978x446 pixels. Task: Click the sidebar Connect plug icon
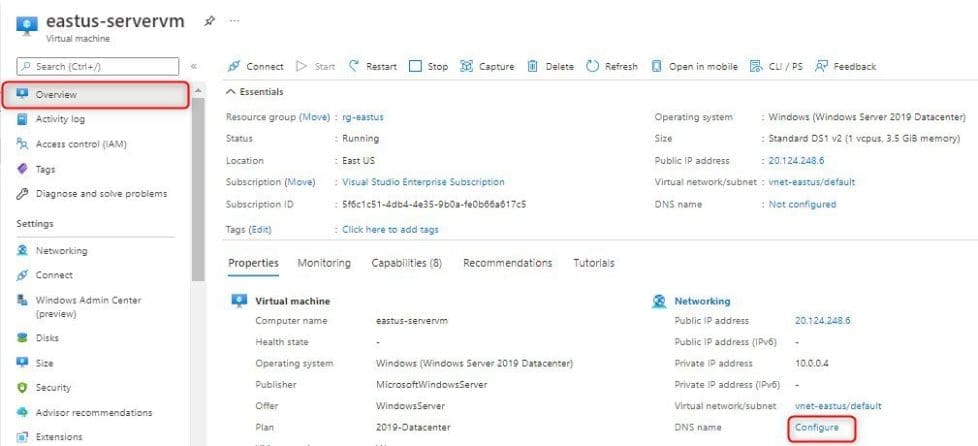pos(22,275)
